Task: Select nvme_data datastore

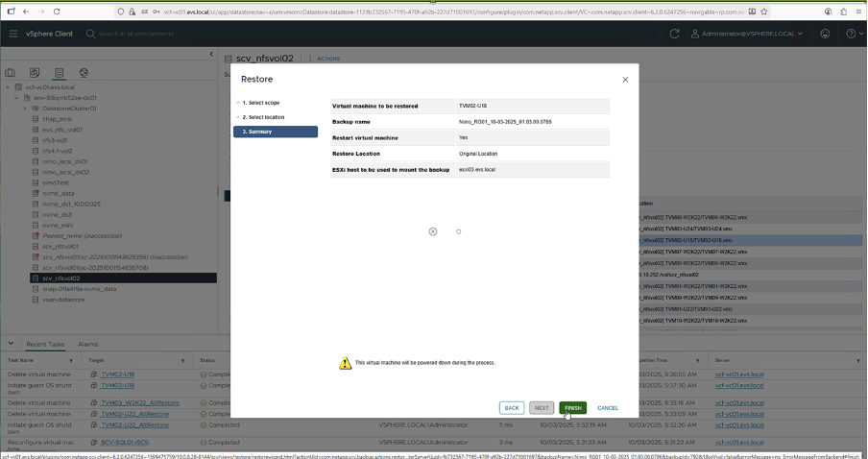Action: 59,193
